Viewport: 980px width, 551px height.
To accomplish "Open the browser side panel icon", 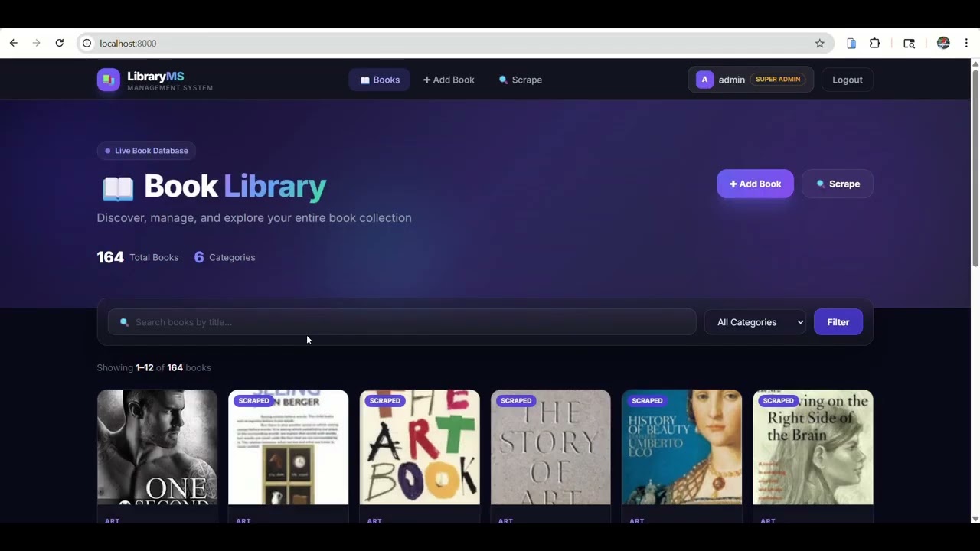I will [x=909, y=44].
